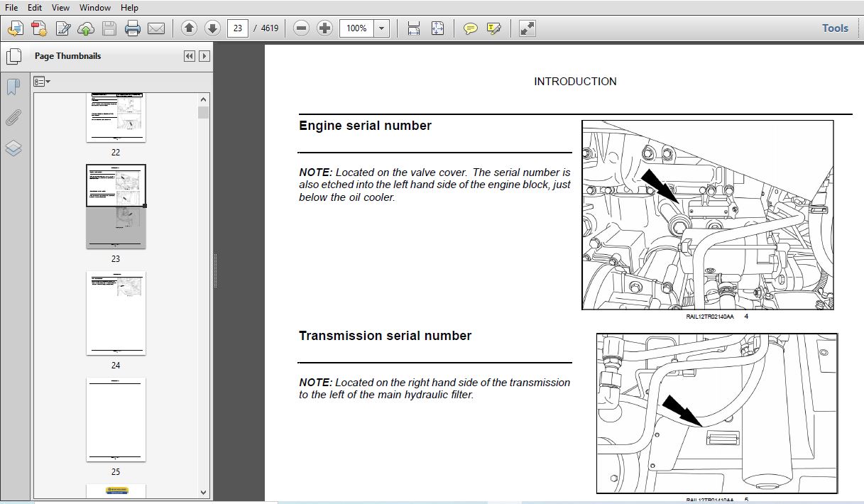
Task: Select page 25 thumbnail
Action: pos(116,419)
